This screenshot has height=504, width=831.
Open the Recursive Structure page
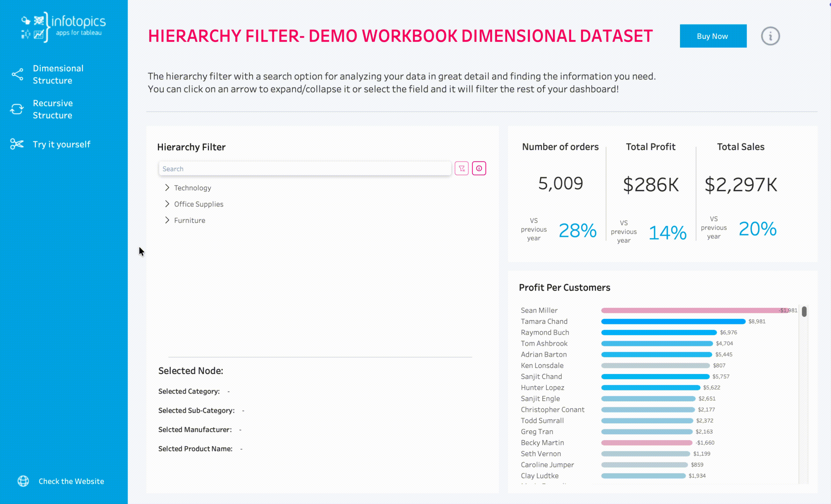click(53, 109)
